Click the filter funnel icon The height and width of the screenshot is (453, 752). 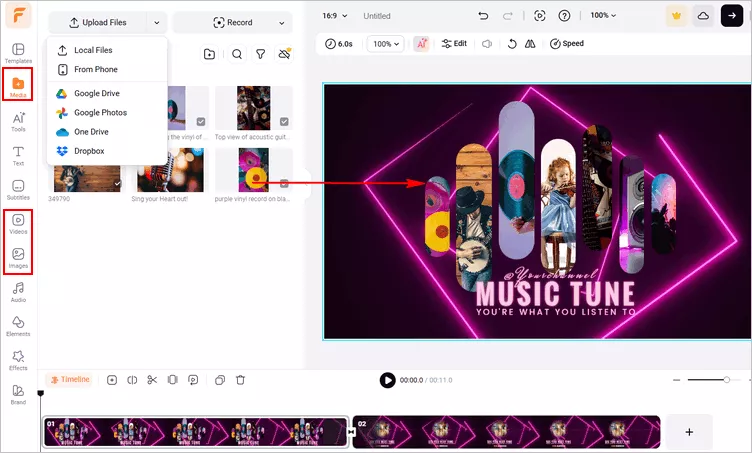coord(260,55)
